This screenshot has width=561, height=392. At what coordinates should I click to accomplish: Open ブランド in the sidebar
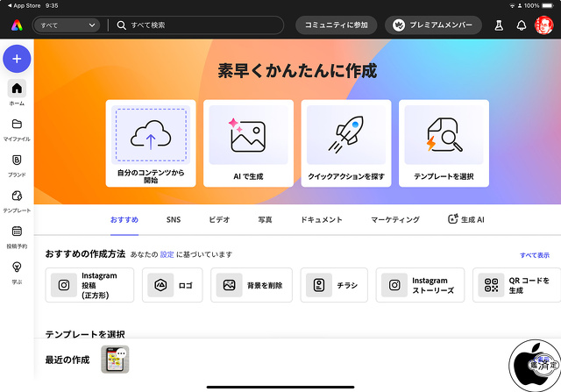point(17,166)
